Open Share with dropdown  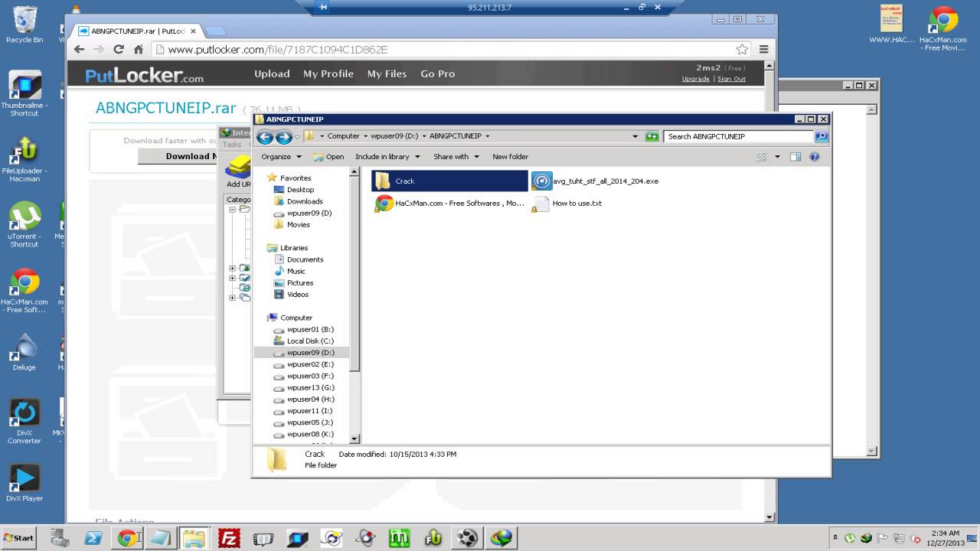pos(456,156)
